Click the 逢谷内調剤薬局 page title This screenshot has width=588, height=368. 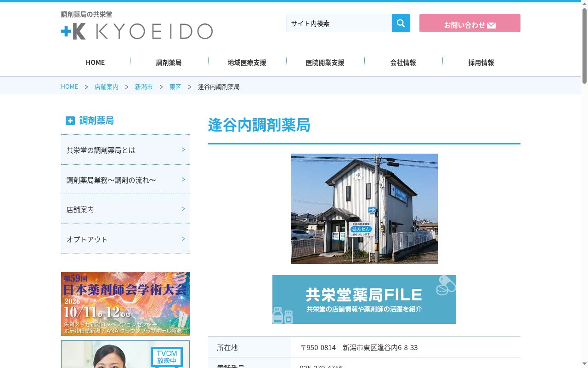click(259, 125)
